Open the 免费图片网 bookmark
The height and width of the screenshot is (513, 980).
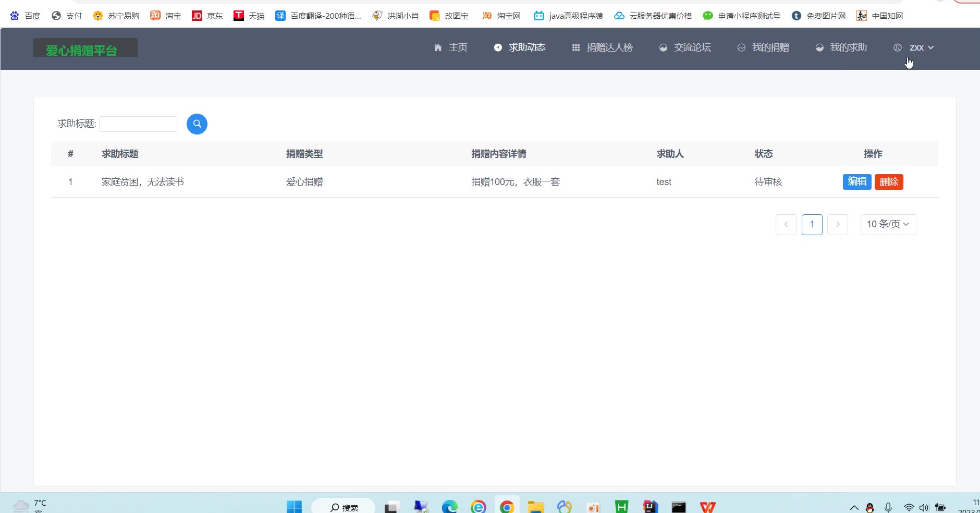click(x=819, y=16)
